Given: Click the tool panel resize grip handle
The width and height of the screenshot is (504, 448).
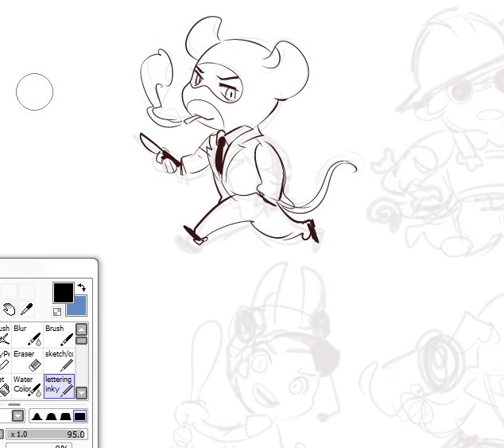Looking at the screenshot, I should pyautogui.click(x=14, y=404).
